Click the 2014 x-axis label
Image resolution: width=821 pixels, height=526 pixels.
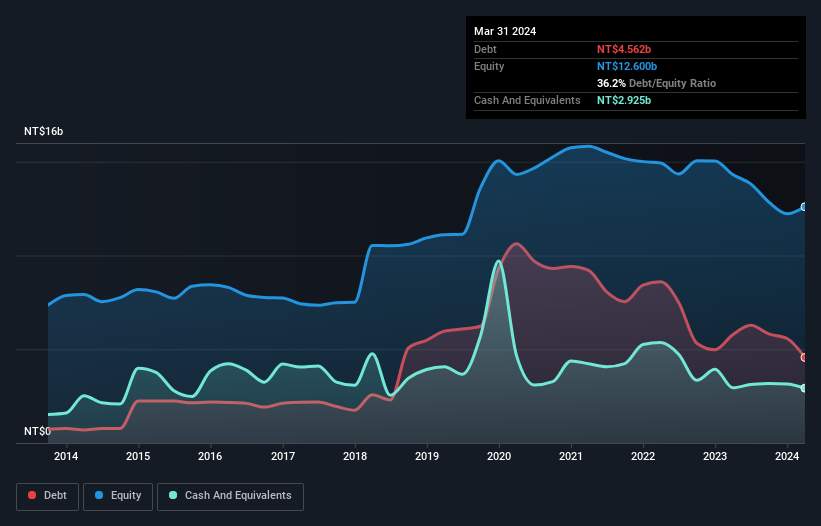click(x=66, y=456)
